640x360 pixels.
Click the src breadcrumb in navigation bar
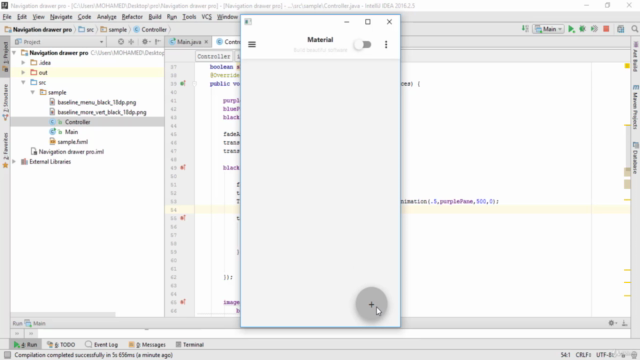[x=86, y=29]
